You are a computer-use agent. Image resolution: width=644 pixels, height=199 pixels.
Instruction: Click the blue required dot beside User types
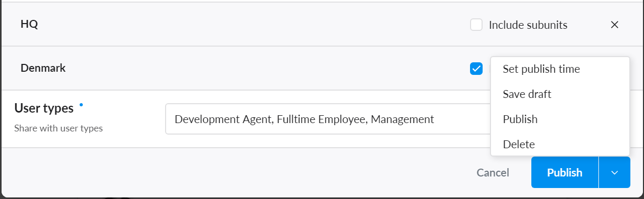81,105
